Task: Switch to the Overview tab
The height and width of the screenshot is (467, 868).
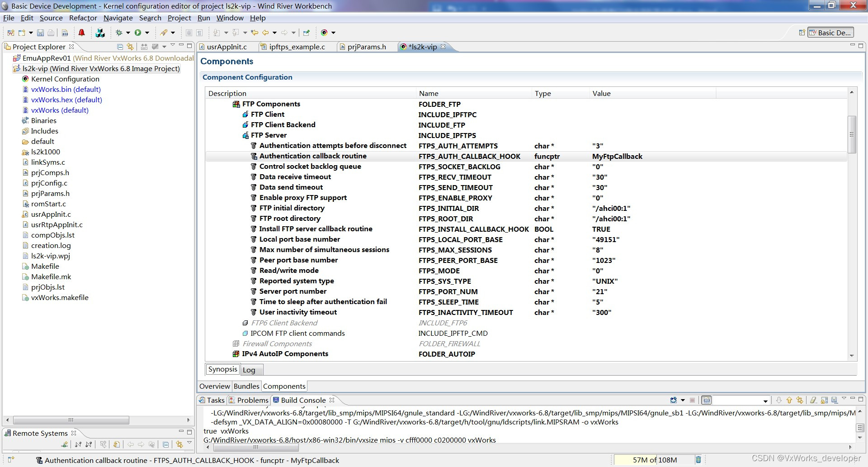Action: tap(215, 386)
